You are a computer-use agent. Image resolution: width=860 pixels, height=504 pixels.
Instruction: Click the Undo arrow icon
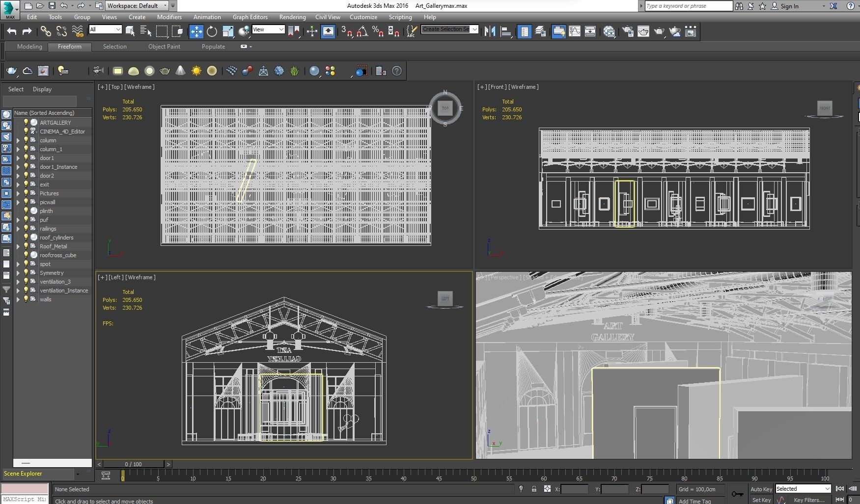[x=12, y=32]
